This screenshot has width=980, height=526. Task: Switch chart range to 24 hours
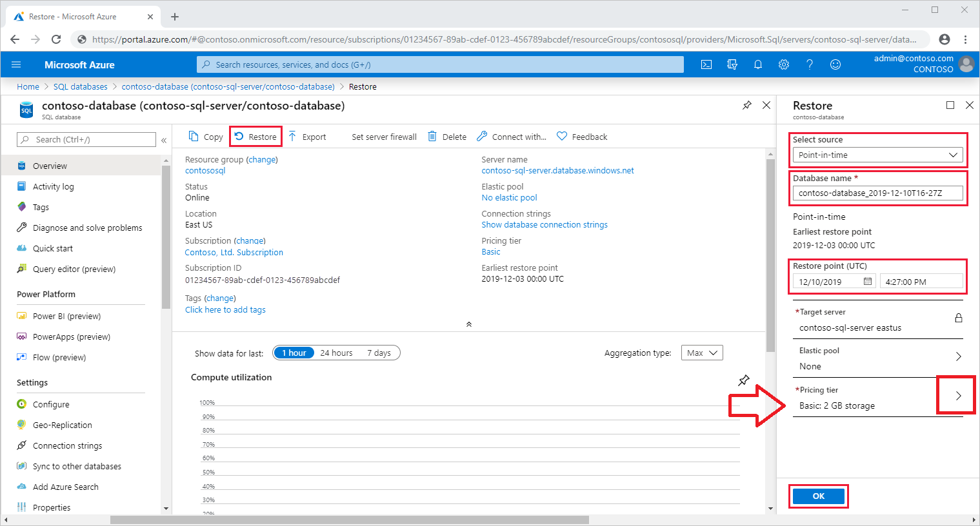click(335, 353)
